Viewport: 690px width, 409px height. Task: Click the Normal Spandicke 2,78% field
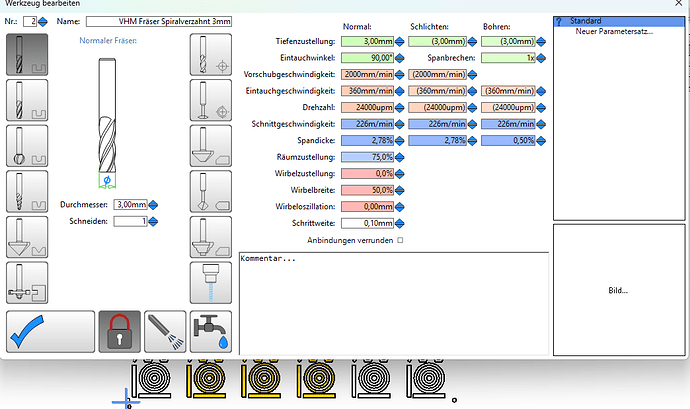click(367, 141)
